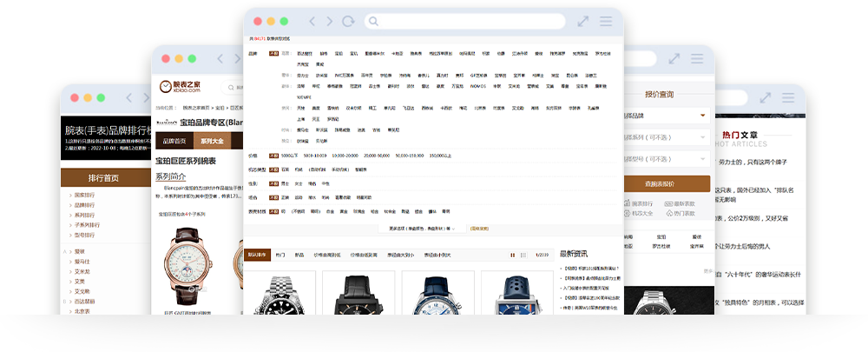Sort by 表径由小到大
Screen dimensions: 868x352
[x=437, y=255]
